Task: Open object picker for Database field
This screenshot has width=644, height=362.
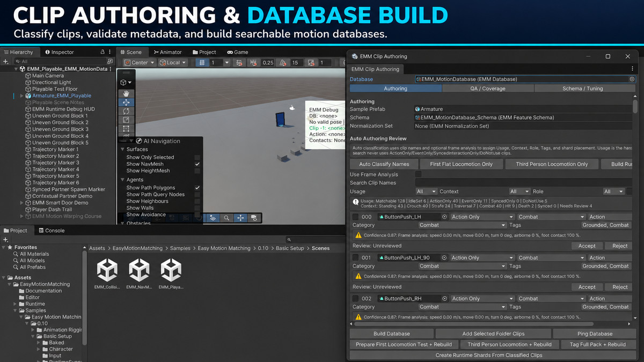Action: (632, 79)
